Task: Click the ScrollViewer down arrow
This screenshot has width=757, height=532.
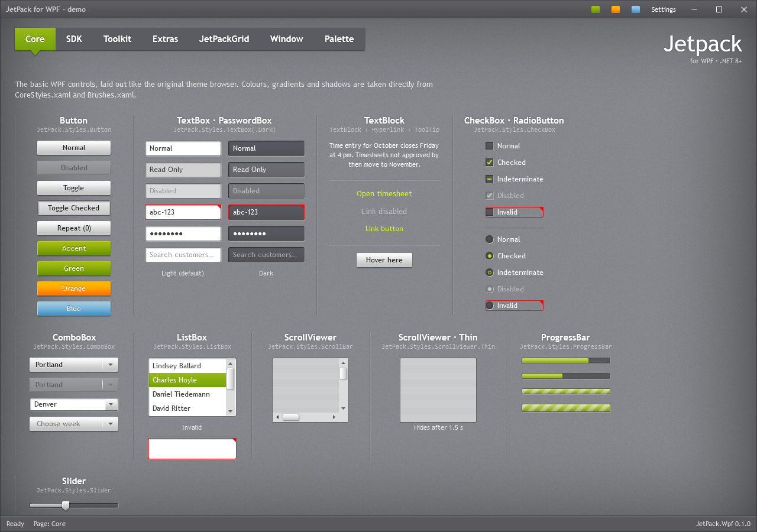Action: (x=343, y=408)
